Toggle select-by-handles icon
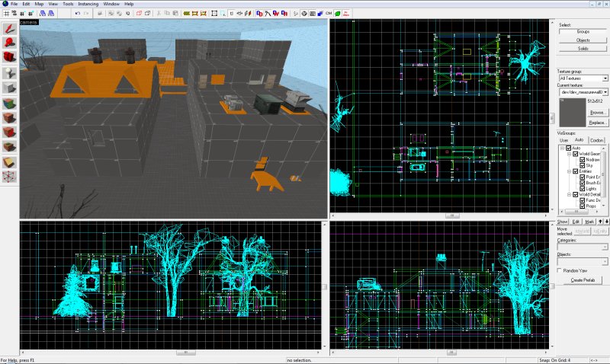Viewport: 610px width, 364px height. (x=214, y=14)
